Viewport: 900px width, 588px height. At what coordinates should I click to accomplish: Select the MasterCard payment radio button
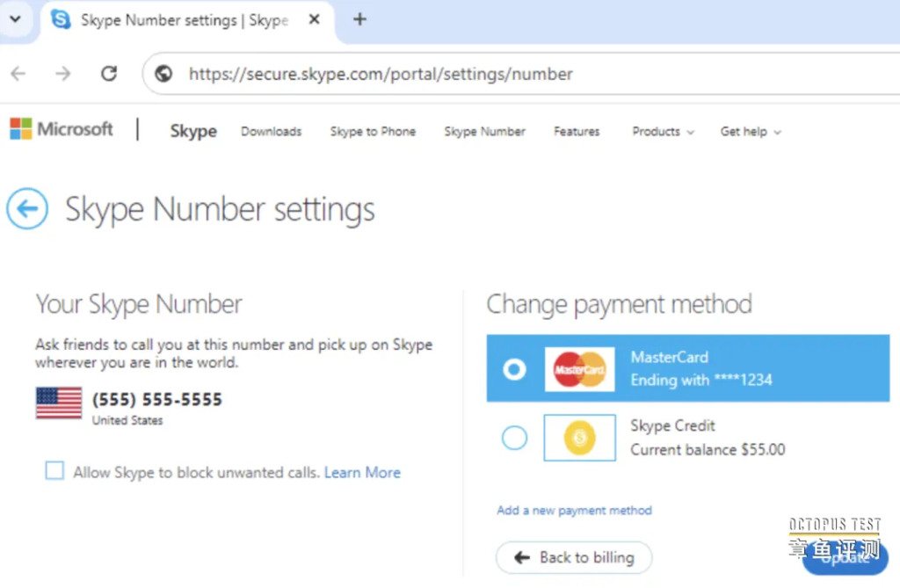514,369
